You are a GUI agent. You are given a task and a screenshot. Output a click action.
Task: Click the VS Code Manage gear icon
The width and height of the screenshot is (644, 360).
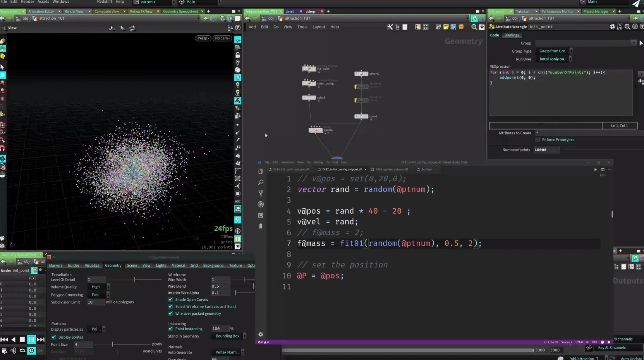click(x=261, y=334)
